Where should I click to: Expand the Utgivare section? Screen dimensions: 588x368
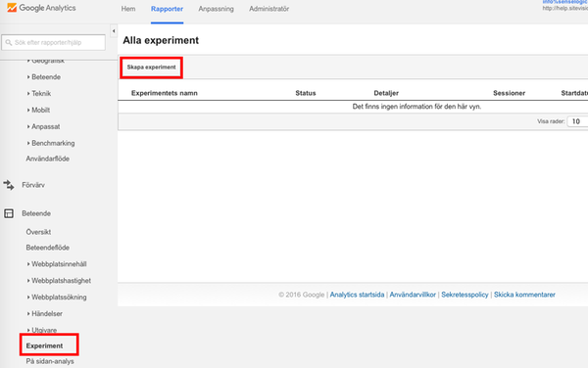[42, 330]
